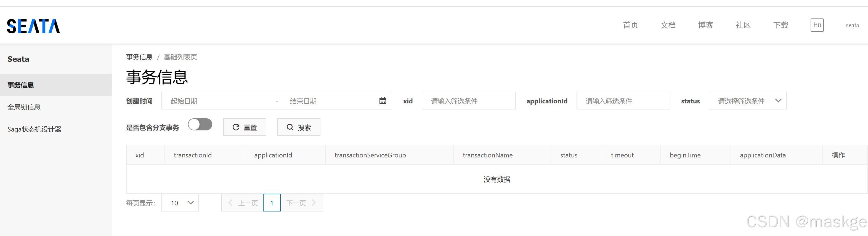Click the 事务信息 breadcrumb link
The height and width of the screenshot is (236, 868).
point(139,57)
